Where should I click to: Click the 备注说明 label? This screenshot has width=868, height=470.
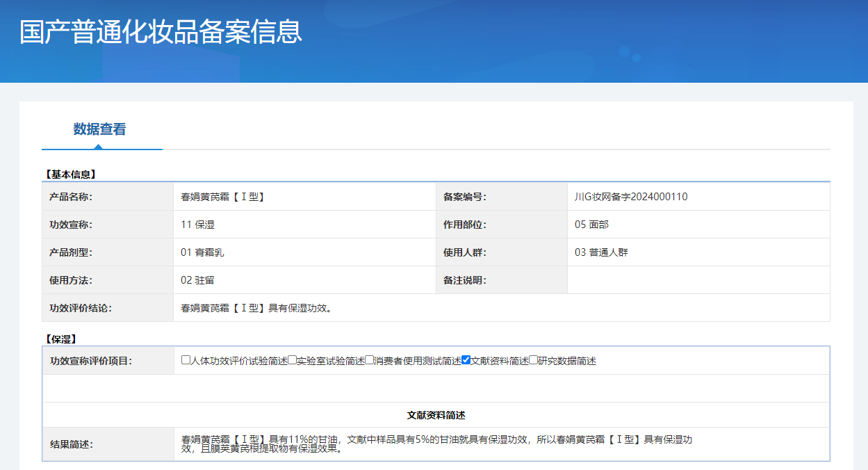465,280
